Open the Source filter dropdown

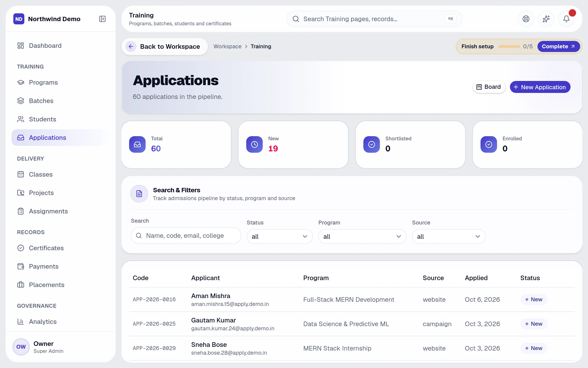(x=449, y=236)
